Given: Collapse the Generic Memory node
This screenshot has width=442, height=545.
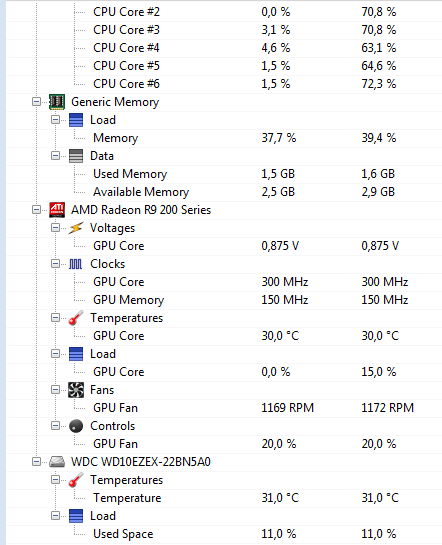Looking at the screenshot, I should (x=36, y=102).
